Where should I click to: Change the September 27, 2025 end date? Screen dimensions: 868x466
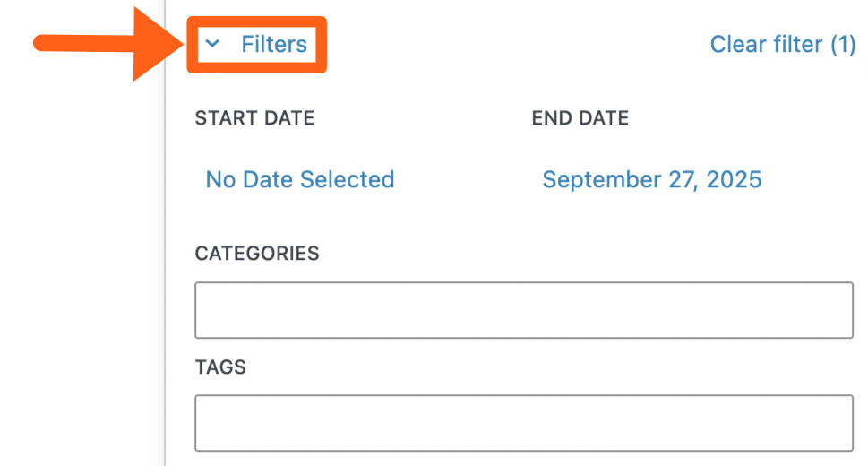[651, 179]
